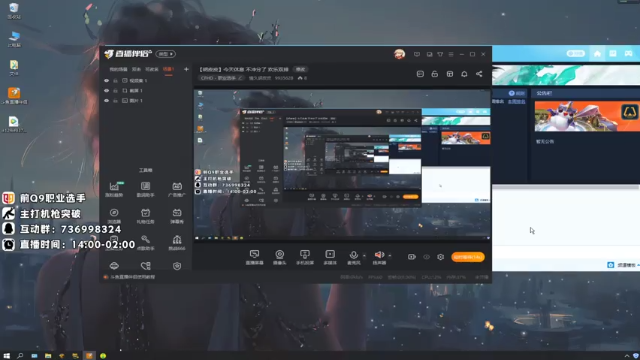Viewport: 640px width, 360px height.
Task: Open the skin shirt icon in the title bar
Action: pyautogui.click(x=440, y=54)
